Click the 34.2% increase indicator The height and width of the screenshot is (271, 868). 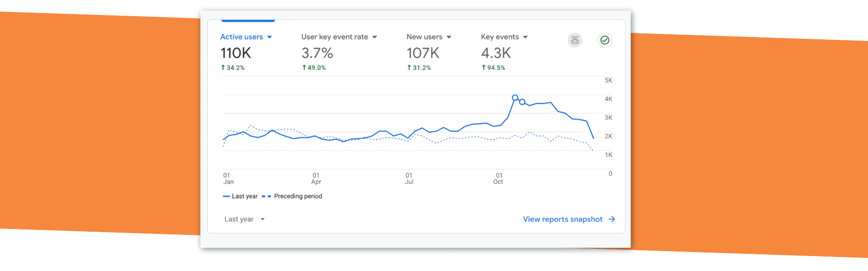[x=233, y=68]
